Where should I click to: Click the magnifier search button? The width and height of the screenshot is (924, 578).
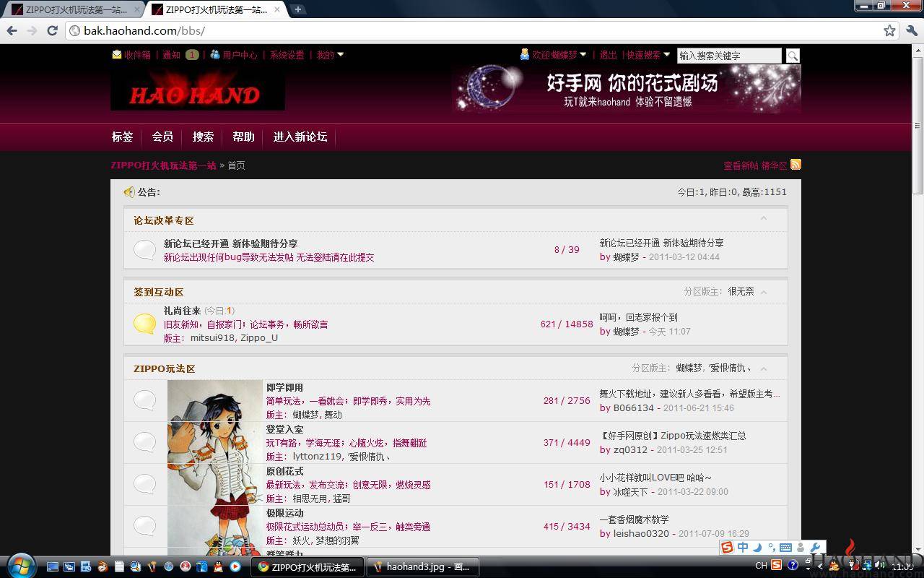pyautogui.click(x=793, y=56)
